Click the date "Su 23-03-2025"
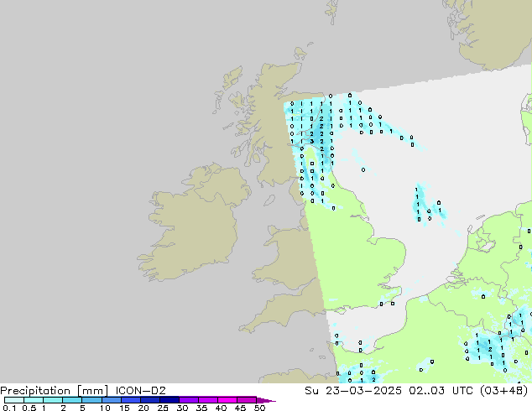This screenshot has width=532, height=411. [x=353, y=391]
